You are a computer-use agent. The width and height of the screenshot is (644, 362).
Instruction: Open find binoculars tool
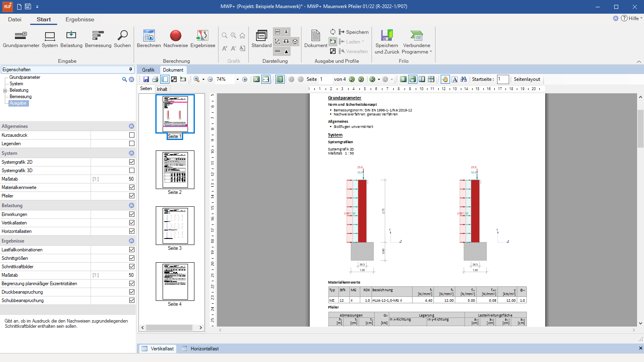click(x=464, y=79)
